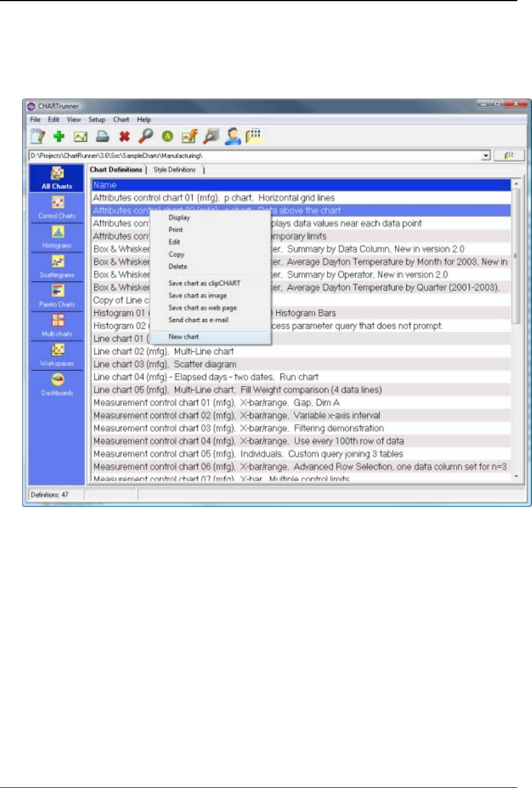The image size is (532, 788).
Task: Select Measurement control chart 05 (mfg) row
Action: click(301, 454)
